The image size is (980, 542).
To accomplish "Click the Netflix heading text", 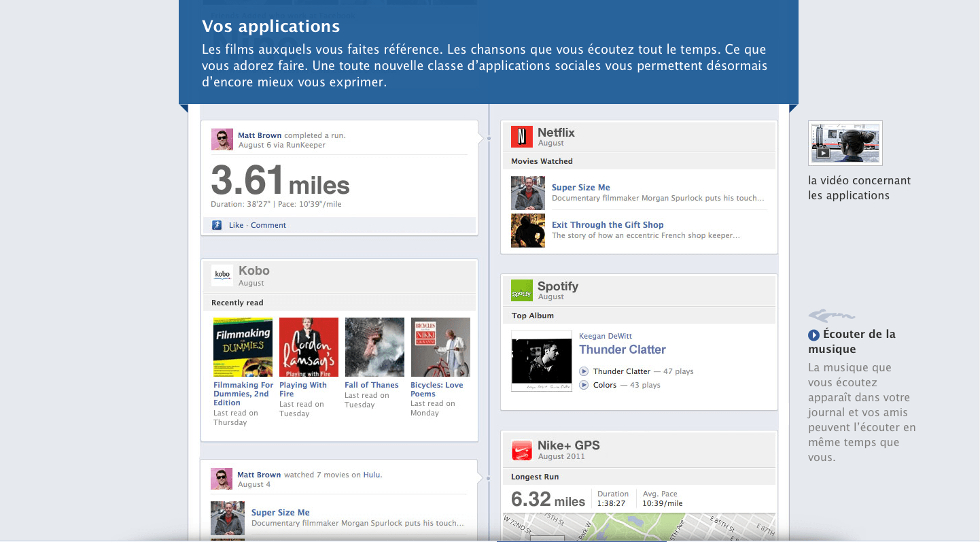I will click(556, 133).
